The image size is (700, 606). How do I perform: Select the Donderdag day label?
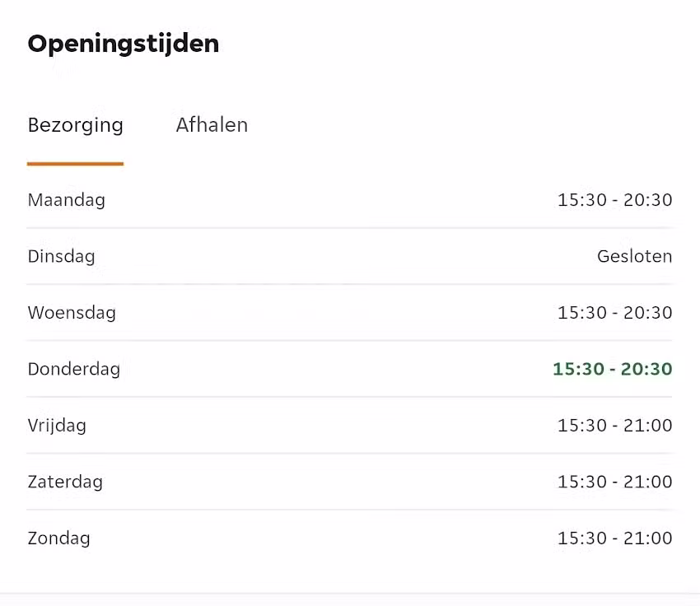(x=73, y=369)
